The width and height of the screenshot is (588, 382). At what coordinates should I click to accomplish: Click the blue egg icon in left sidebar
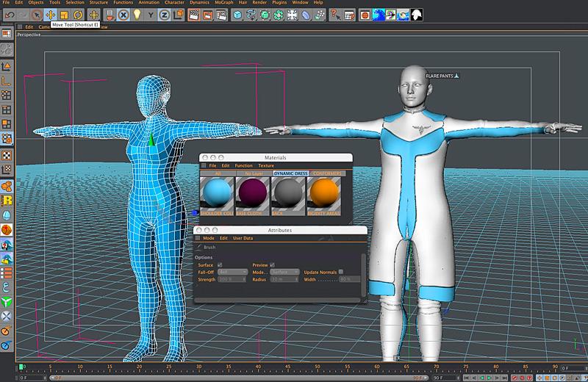[7, 215]
